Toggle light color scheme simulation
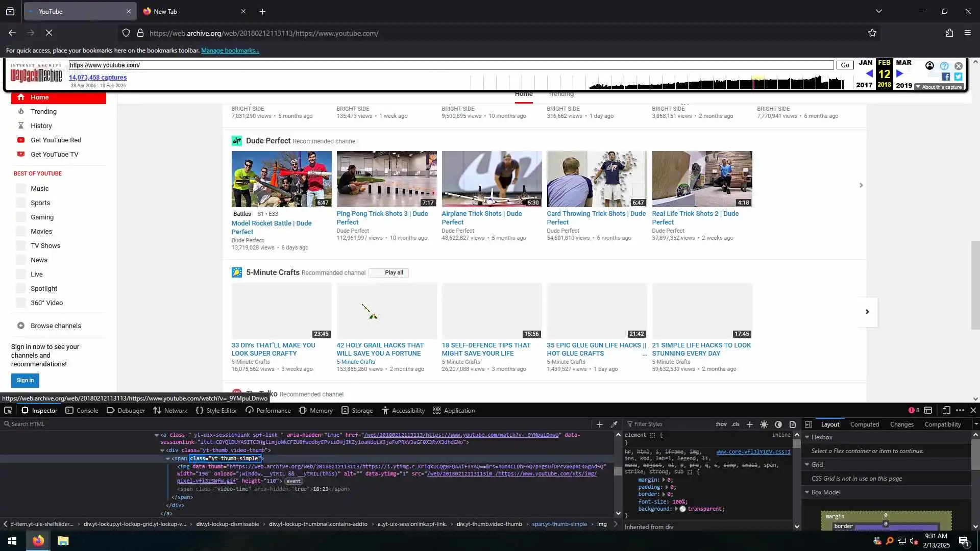 [x=764, y=424]
